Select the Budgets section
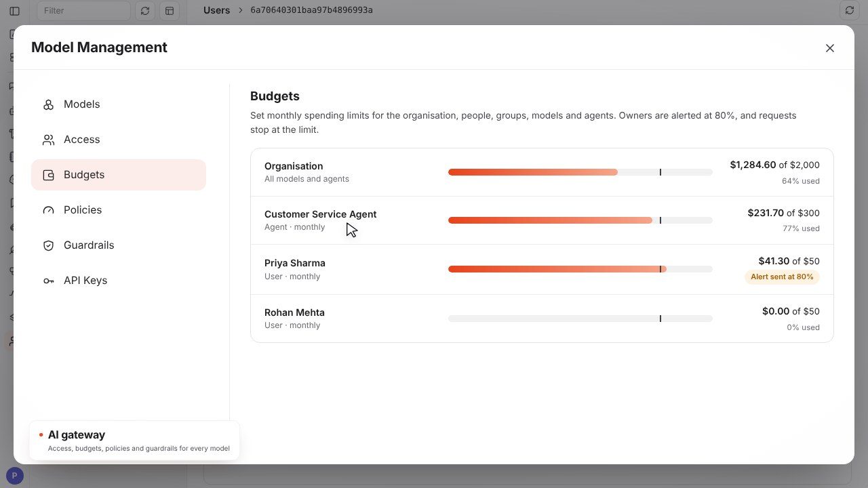The height and width of the screenshot is (488, 868). [x=119, y=175]
